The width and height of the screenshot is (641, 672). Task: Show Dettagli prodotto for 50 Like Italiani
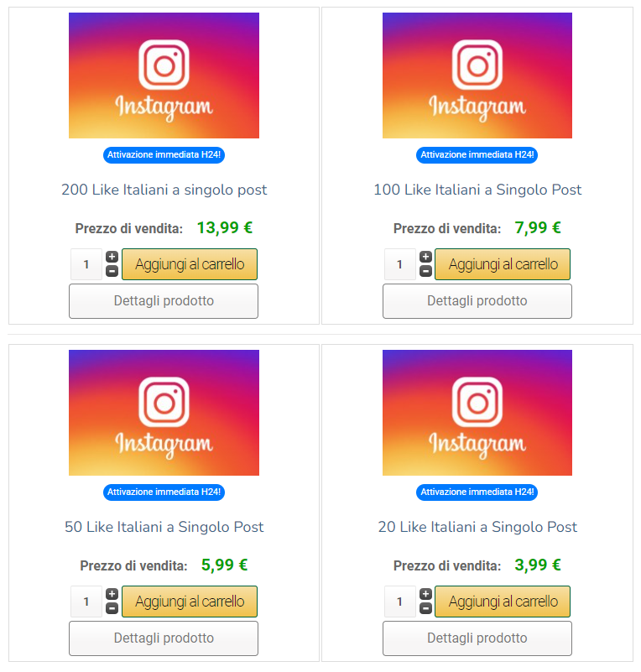tap(164, 638)
